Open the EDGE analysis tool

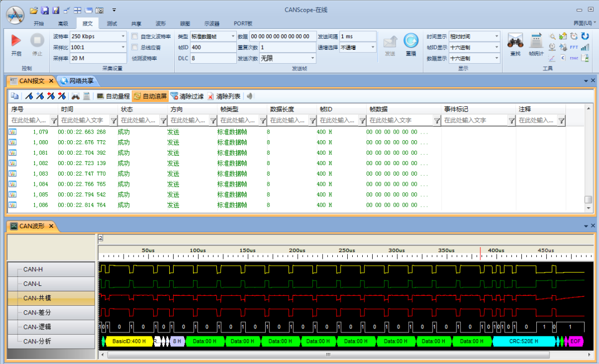574,58
